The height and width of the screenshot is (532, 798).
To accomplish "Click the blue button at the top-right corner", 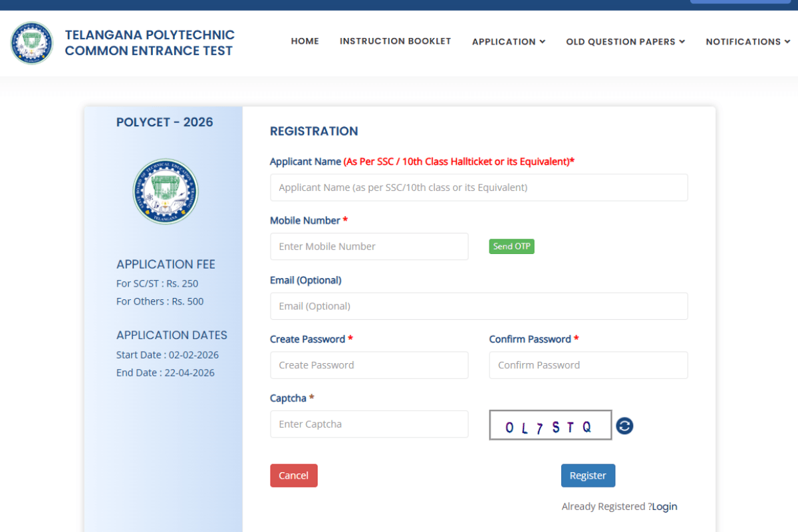I will pyautogui.click(x=740, y=2).
